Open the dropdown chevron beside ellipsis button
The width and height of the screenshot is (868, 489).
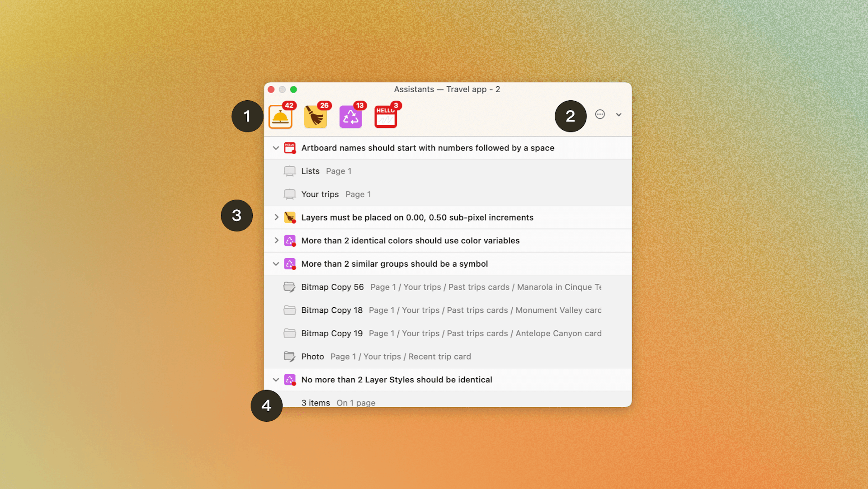[x=618, y=115]
